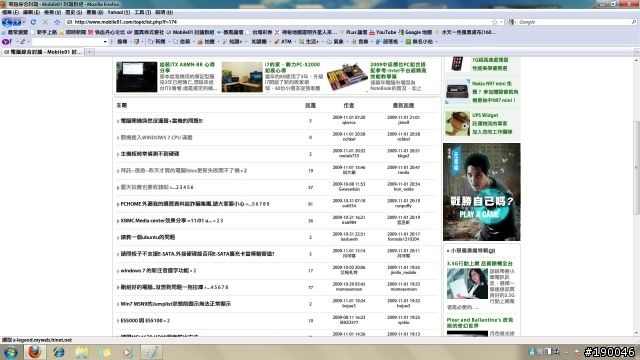Click the UPS Widget monkey icon
Image resolution: width=640 pixels, height=360 pixels.
pos(457,124)
